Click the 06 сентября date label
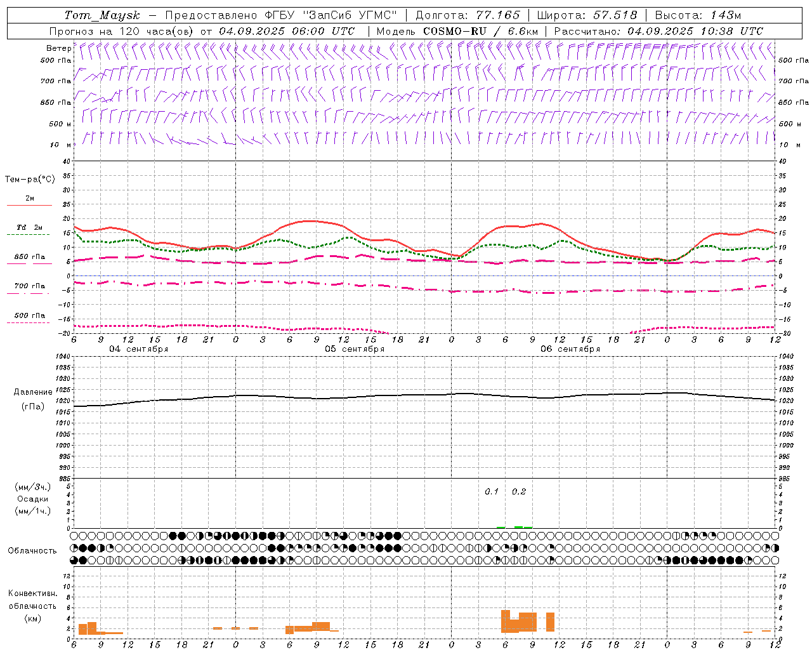The image size is (812, 650). pos(570,349)
